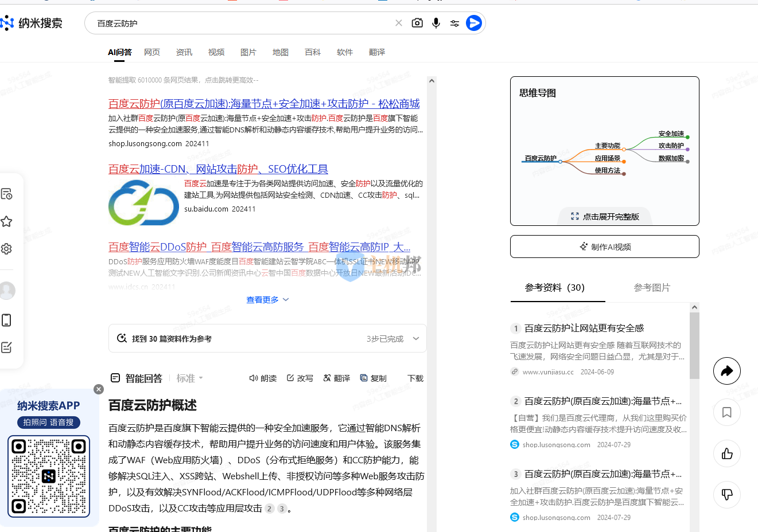Click 朗读 read-aloud tool
758x532 pixels.
tap(263, 378)
